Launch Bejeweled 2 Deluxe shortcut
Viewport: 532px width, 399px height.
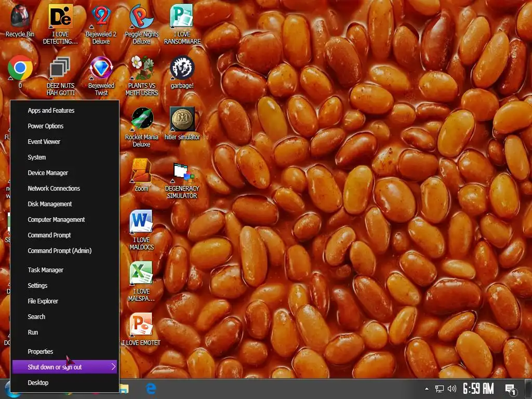click(101, 24)
